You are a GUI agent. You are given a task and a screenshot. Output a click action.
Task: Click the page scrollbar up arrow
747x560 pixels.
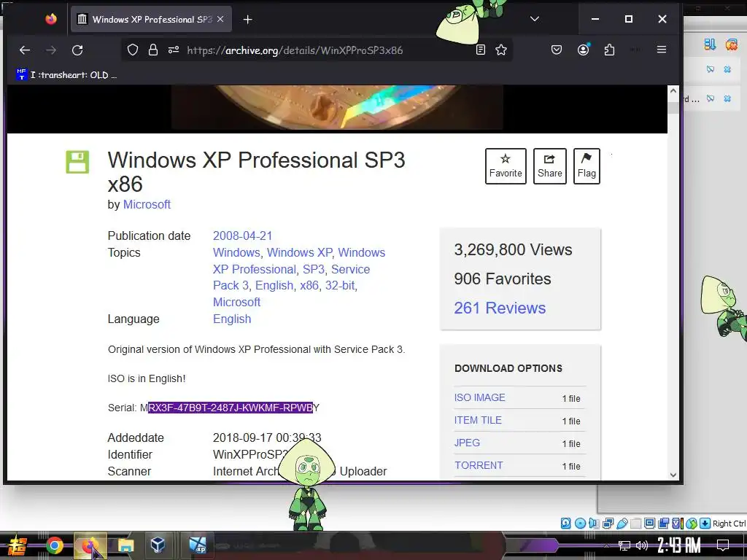[x=673, y=91]
